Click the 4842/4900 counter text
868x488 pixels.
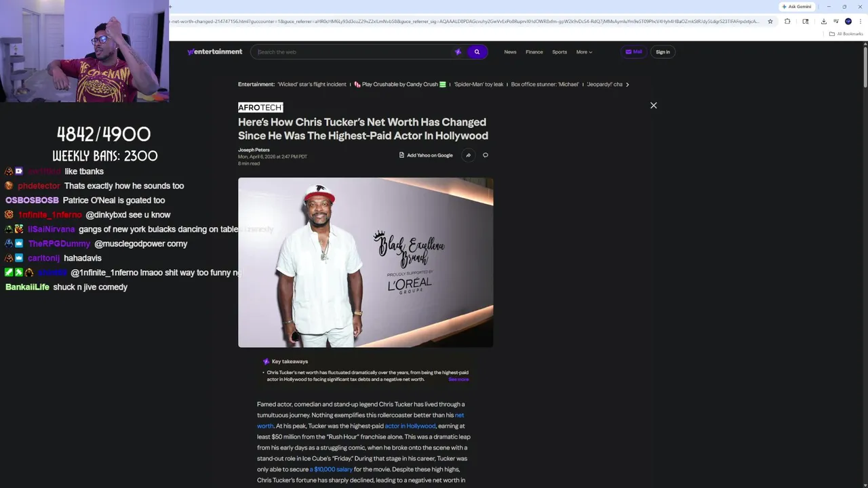pyautogui.click(x=104, y=134)
